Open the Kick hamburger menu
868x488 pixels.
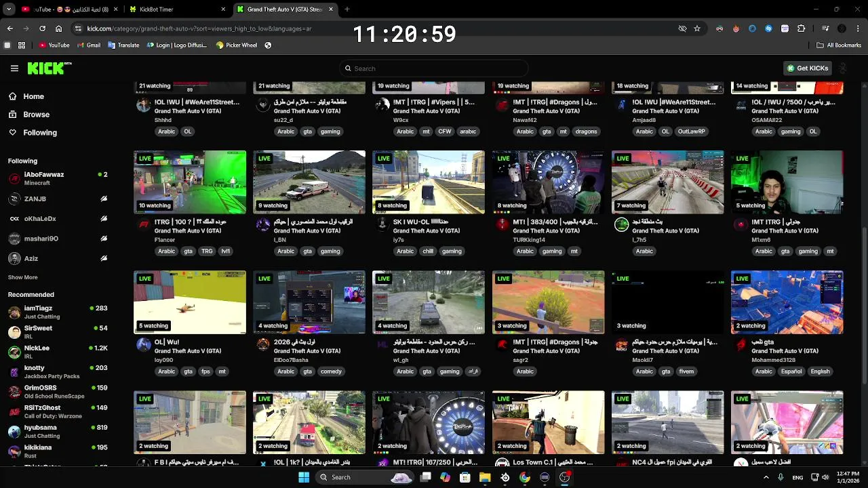(x=14, y=68)
